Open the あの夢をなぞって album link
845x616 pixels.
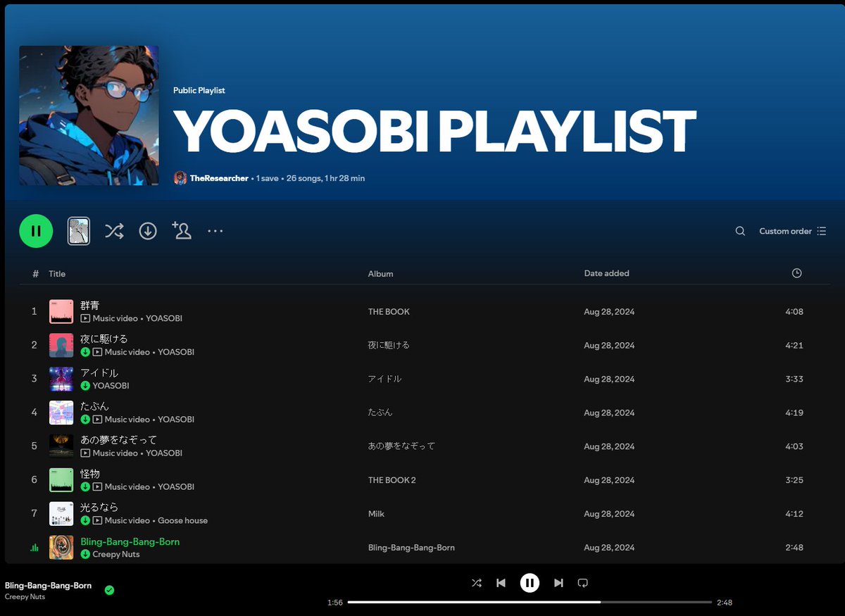click(x=401, y=446)
